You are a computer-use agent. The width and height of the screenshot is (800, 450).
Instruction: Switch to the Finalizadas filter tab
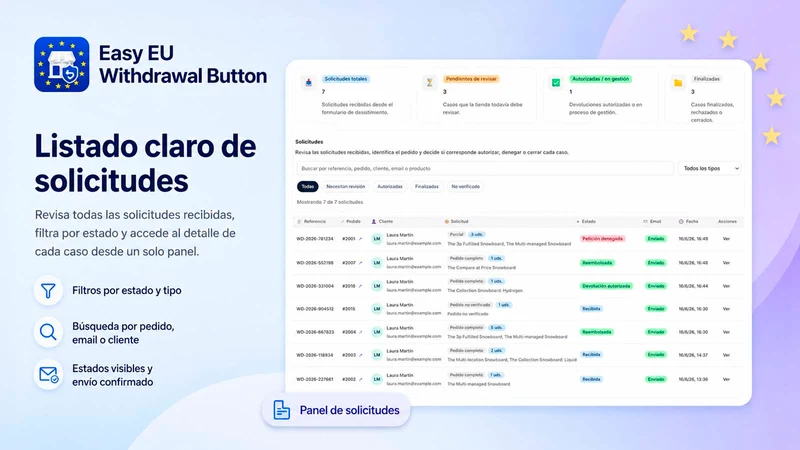pos(427,187)
